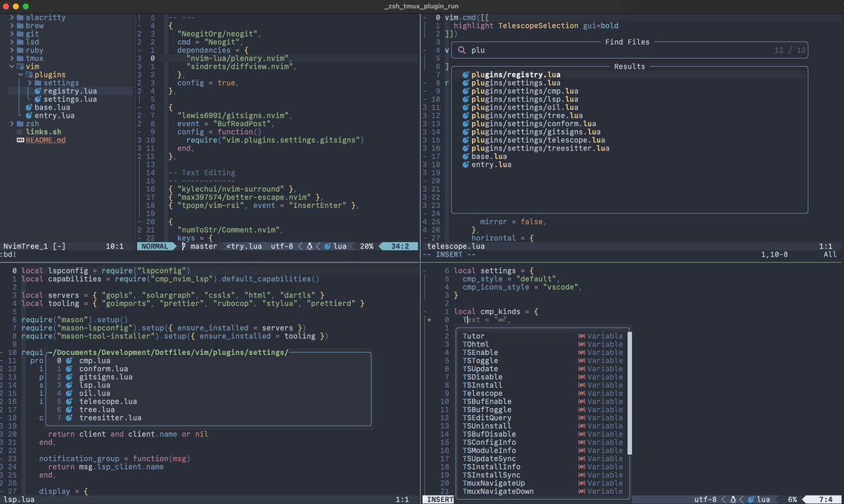This screenshot has height=504, width=844.
Task: Click the 20% scroll progress indicator
Action: [365, 246]
